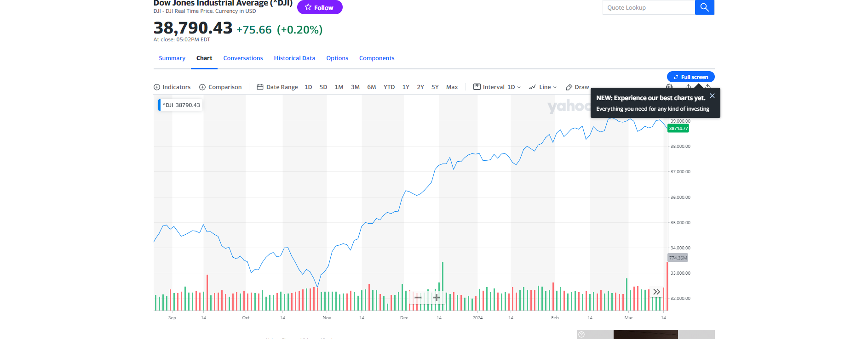Go to the Options tab
868x339 pixels.
tap(337, 58)
